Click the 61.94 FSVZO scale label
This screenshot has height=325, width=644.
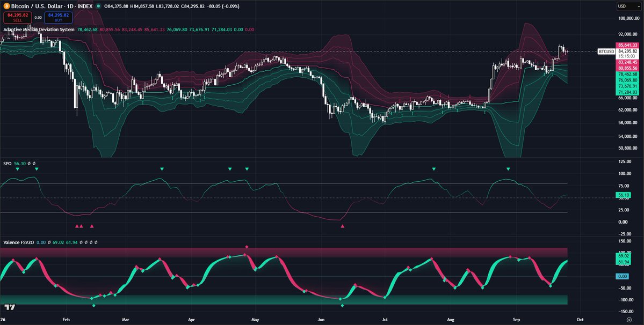[x=624, y=262]
